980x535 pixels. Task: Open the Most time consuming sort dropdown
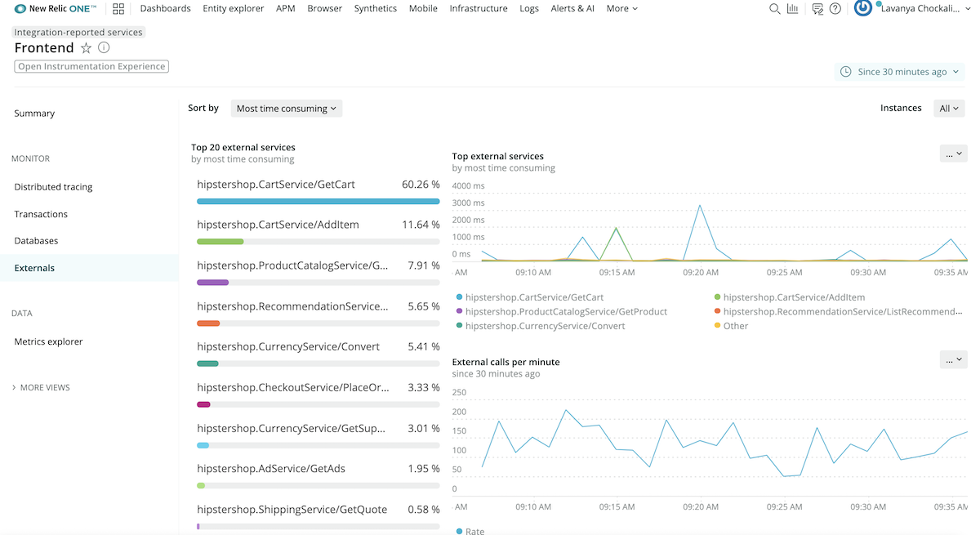pyautogui.click(x=287, y=108)
